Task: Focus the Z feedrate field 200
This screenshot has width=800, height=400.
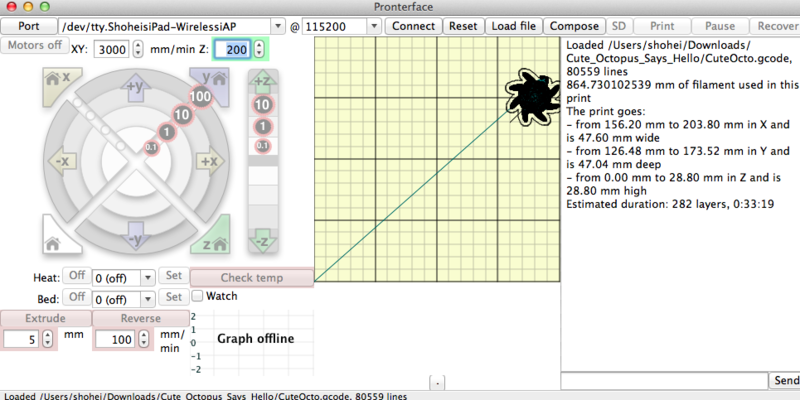Action: (233, 49)
